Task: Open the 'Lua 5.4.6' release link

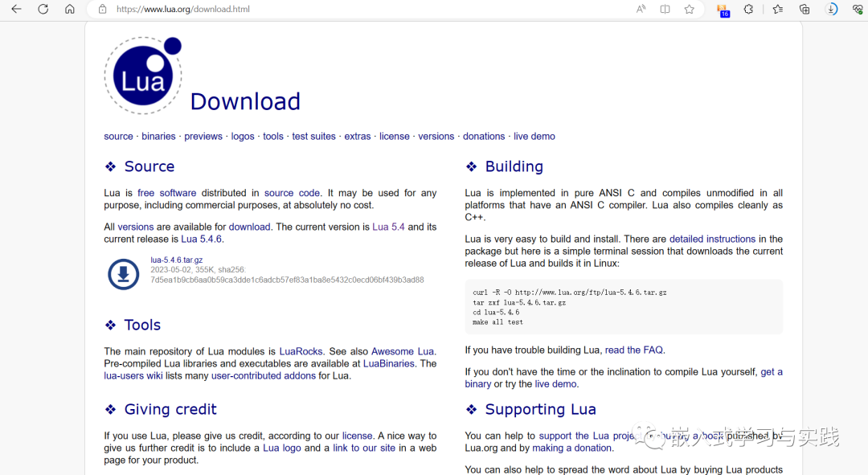Action: (202, 239)
